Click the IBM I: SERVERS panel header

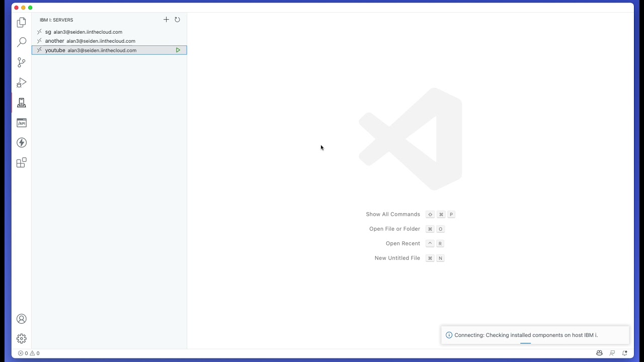pyautogui.click(x=56, y=20)
